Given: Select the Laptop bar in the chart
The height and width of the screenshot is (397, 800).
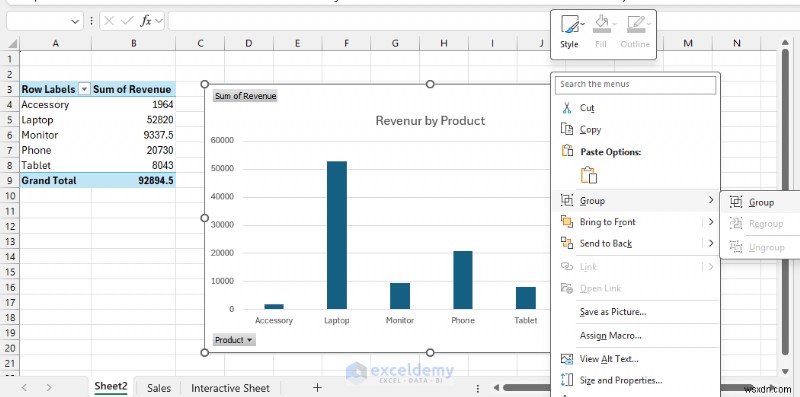Looking at the screenshot, I should [337, 235].
